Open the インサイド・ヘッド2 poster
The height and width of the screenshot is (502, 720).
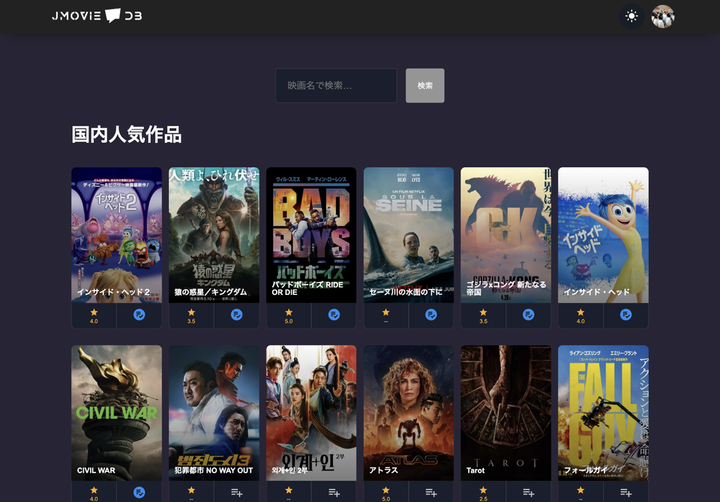point(117,235)
